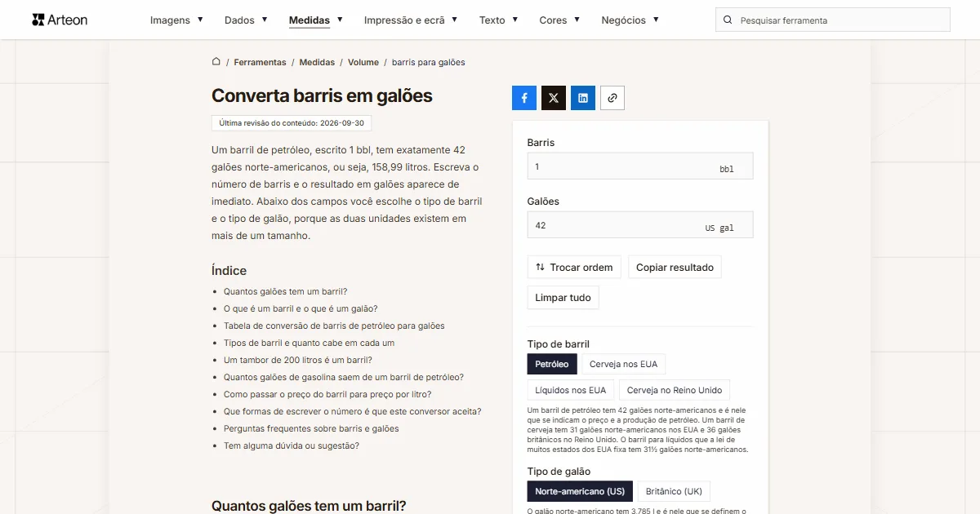This screenshot has height=514, width=980.
Task: Open Tabela de conversão de barris link
Action: [x=334, y=326]
